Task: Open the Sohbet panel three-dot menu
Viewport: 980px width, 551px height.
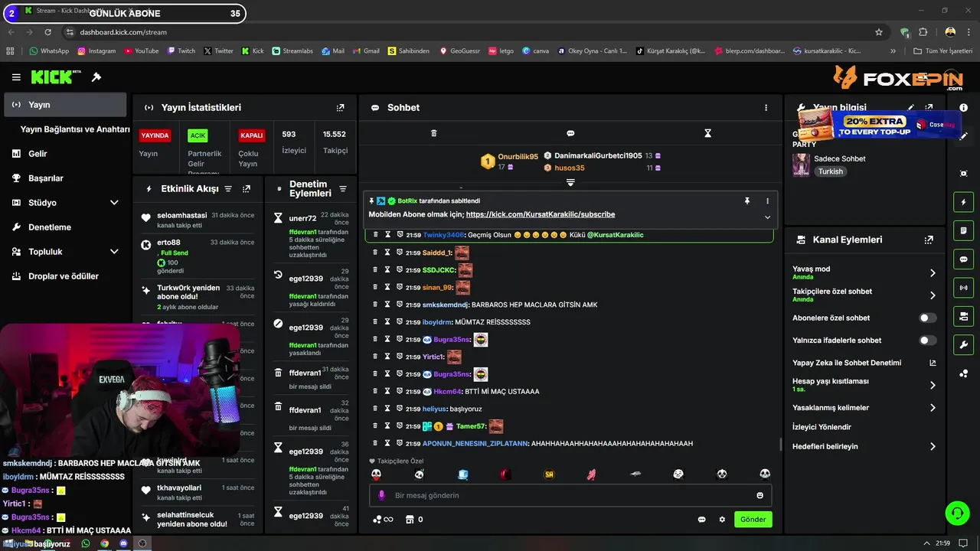Action: (x=766, y=108)
